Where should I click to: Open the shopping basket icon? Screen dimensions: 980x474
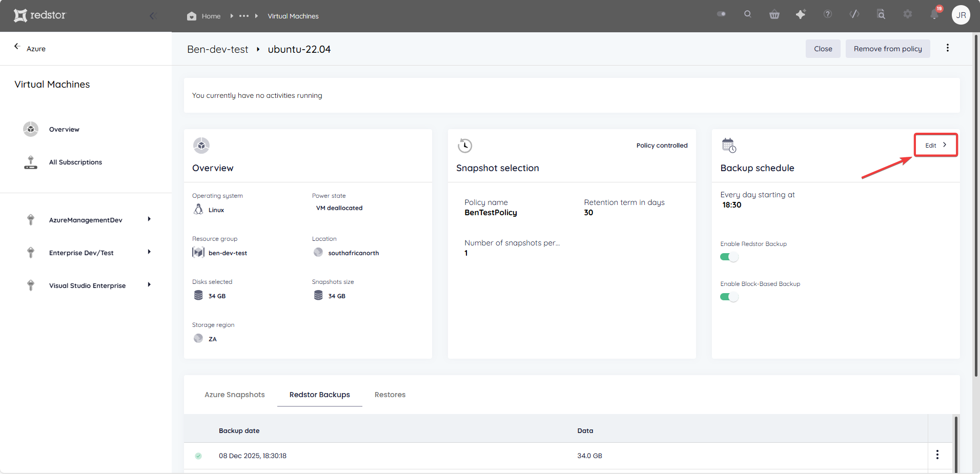774,14
